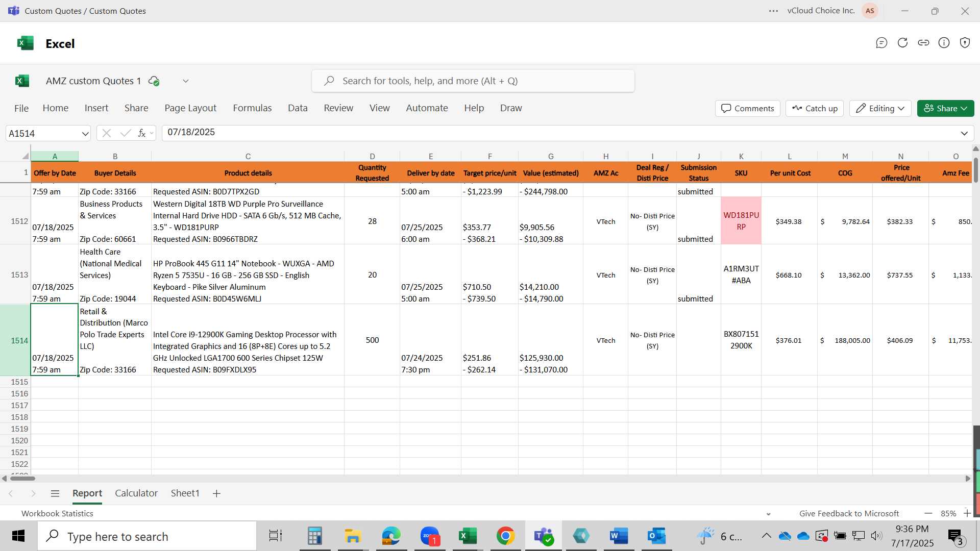Image resolution: width=980 pixels, height=551 pixels.
Task: Click the shield security icon
Action: click(965, 43)
